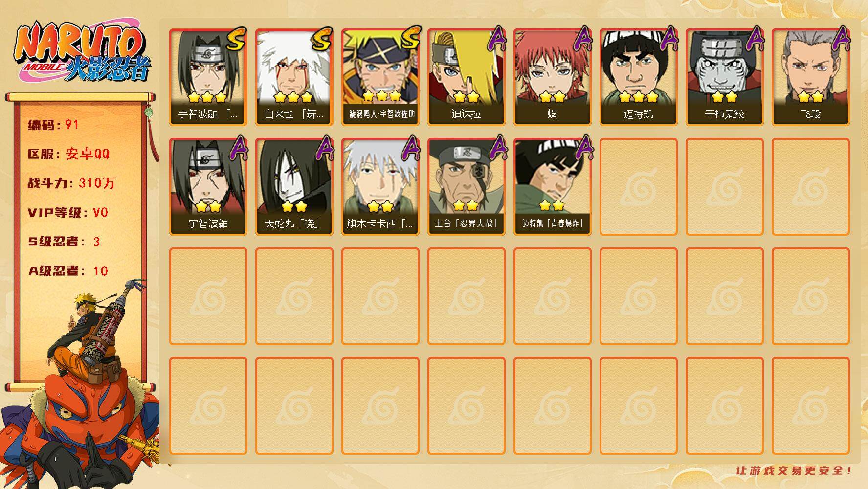This screenshot has width=868, height=489.
Task: Open the 大蛇丸「晓」 Orochimaru card
Action: (294, 187)
